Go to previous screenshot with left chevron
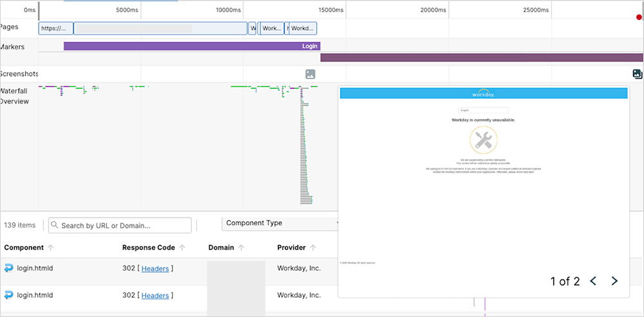The width and height of the screenshot is (644, 317). (x=593, y=281)
